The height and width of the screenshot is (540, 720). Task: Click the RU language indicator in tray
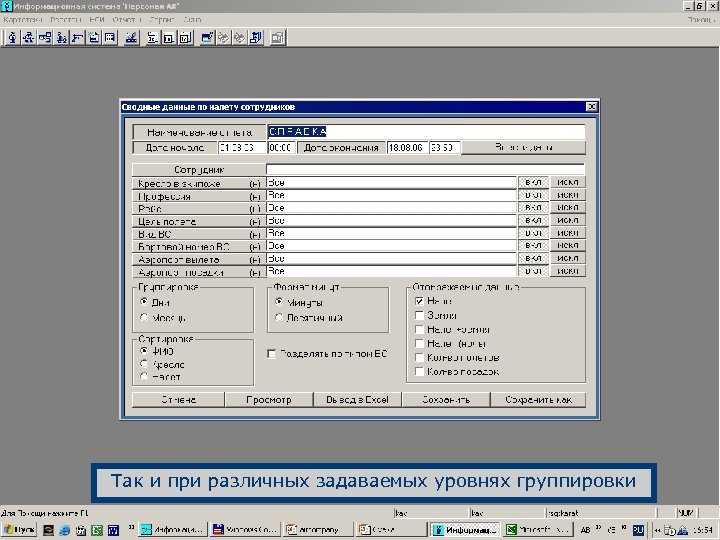tap(638, 530)
